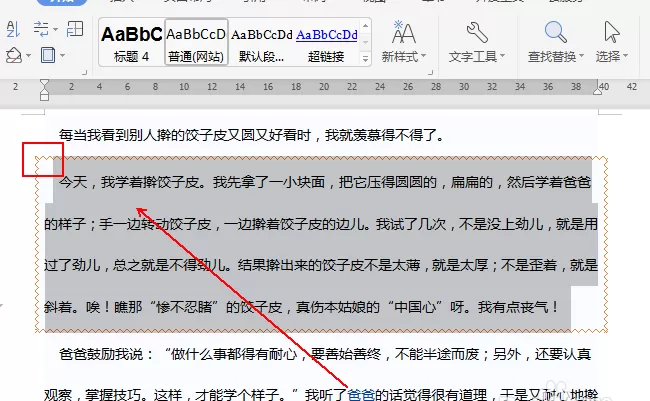Click the table grid icon in paragraph group
The image size is (650, 401).
pos(75,29)
